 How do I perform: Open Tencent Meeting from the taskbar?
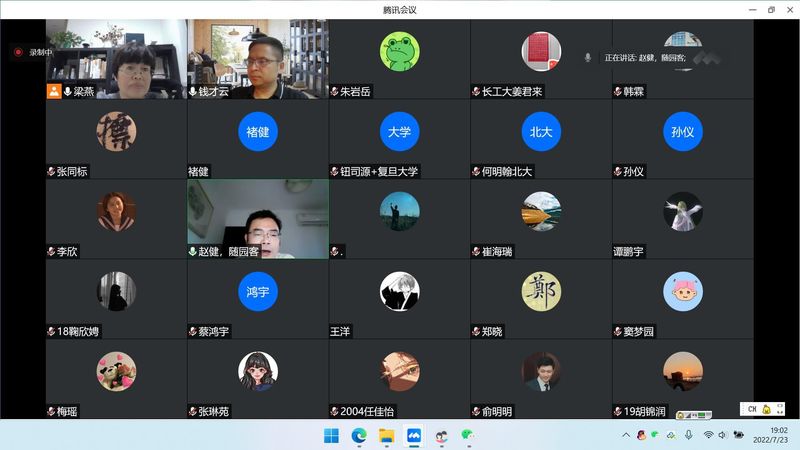click(413, 435)
